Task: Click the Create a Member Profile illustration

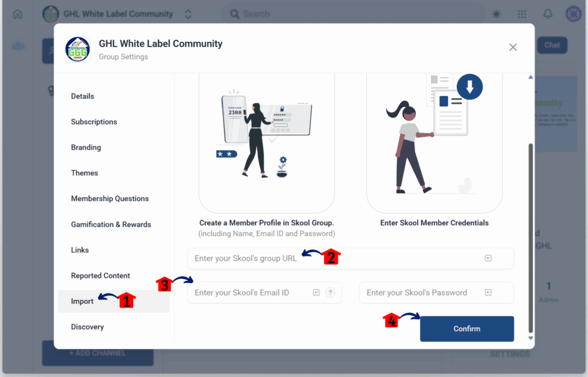Action: coord(266,143)
